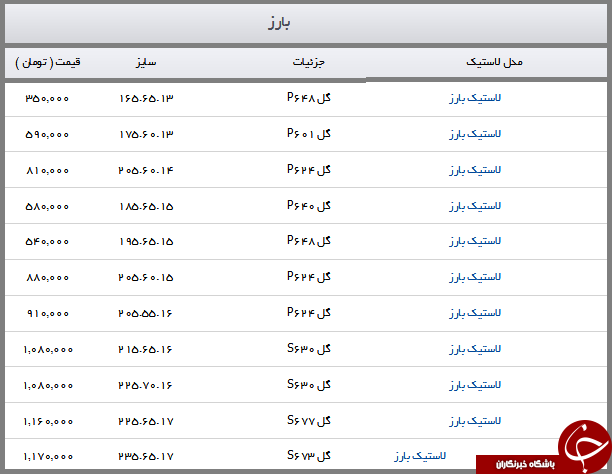Screen dimensions: 612x474
Task: Click the گل S677 detail cell
Action: click(309, 420)
